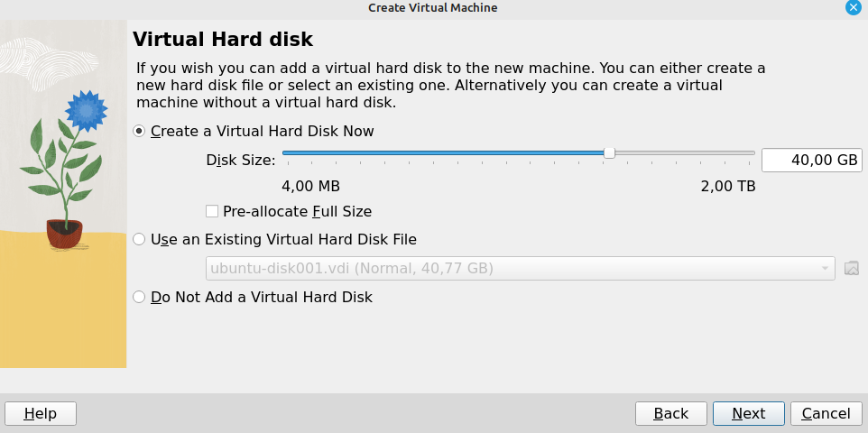Click the 2,00 TB maximum size label
868x433 pixels.
(727, 187)
